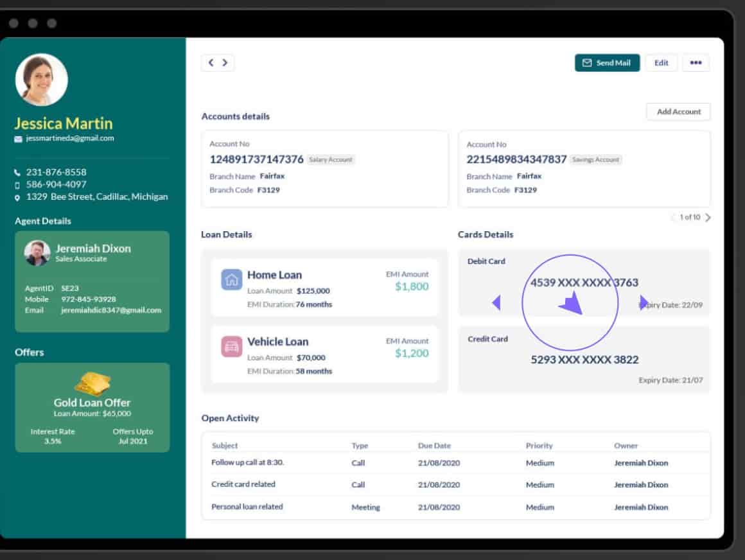Open the Vehicle Loan entry title
The image size is (745, 560).
[x=278, y=342]
